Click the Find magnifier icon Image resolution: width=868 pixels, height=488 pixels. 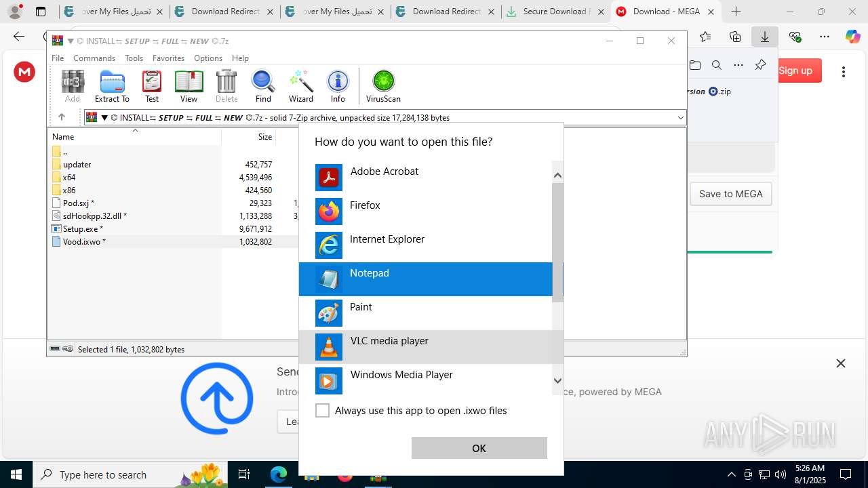pyautogui.click(x=263, y=86)
